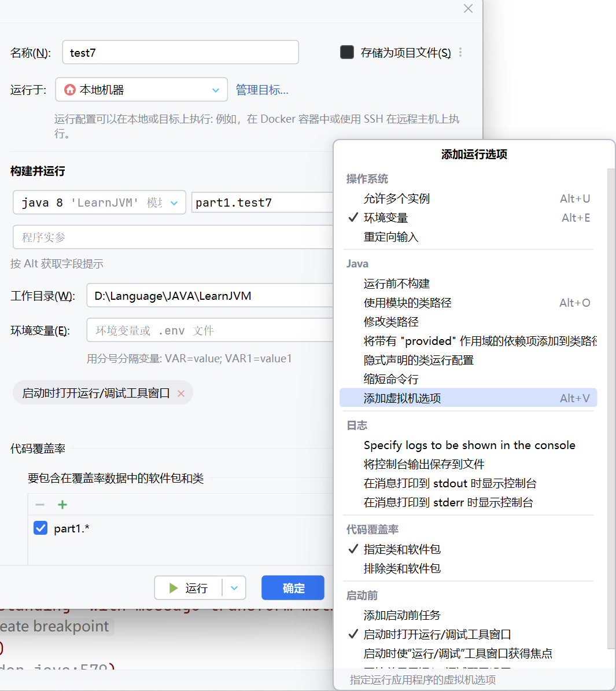616x691 pixels.
Task: Click the local machine target icon
Action: tap(69, 90)
